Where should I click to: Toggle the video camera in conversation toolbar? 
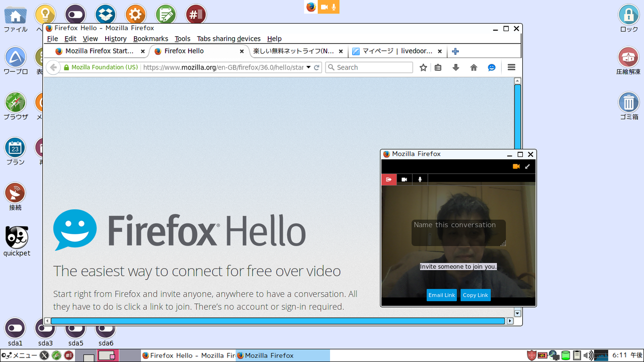(x=405, y=179)
